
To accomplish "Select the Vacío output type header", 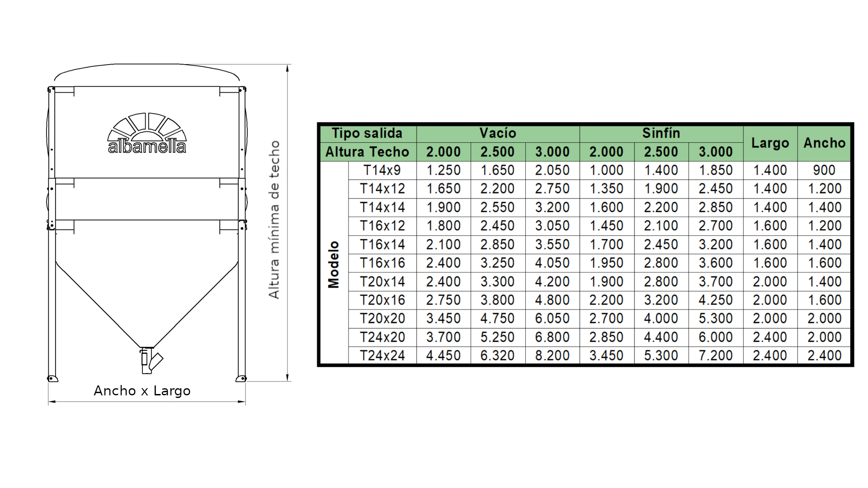I will click(497, 133).
